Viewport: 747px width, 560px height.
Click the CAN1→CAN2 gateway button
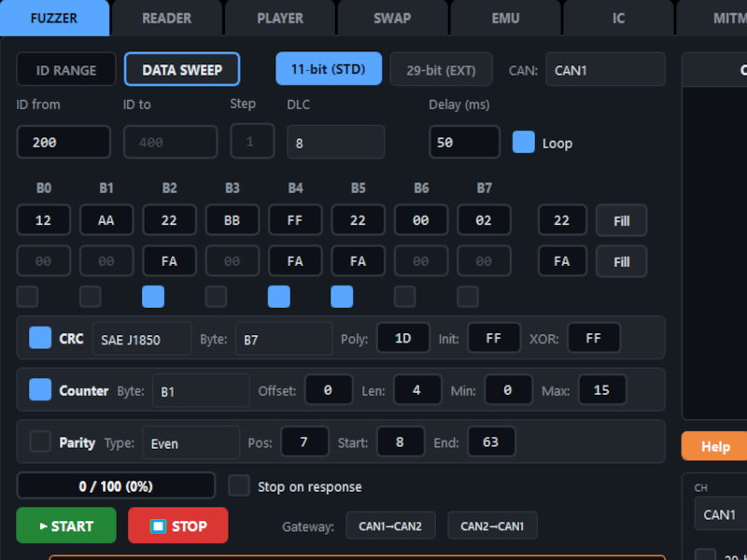point(390,526)
